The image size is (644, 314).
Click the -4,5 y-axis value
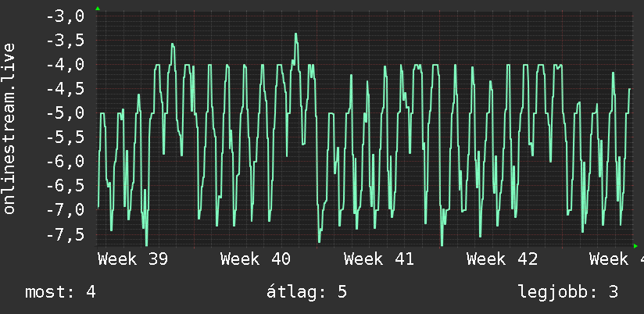click(66, 89)
